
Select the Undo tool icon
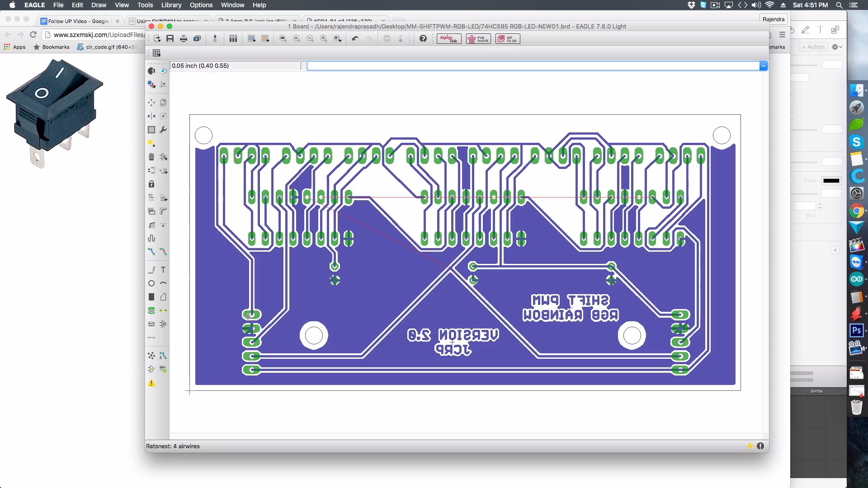click(355, 39)
